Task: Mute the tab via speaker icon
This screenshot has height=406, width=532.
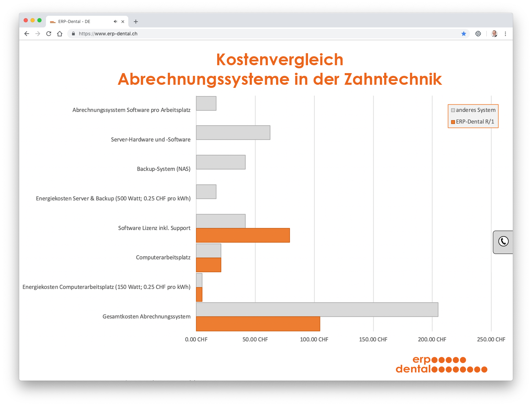Action: tap(115, 21)
